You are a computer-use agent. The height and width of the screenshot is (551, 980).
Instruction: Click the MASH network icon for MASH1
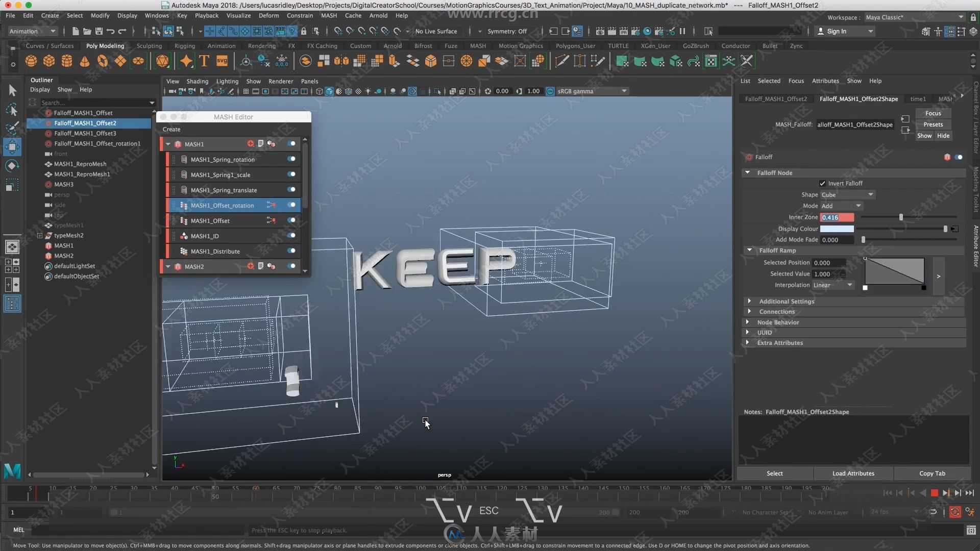[x=178, y=144]
